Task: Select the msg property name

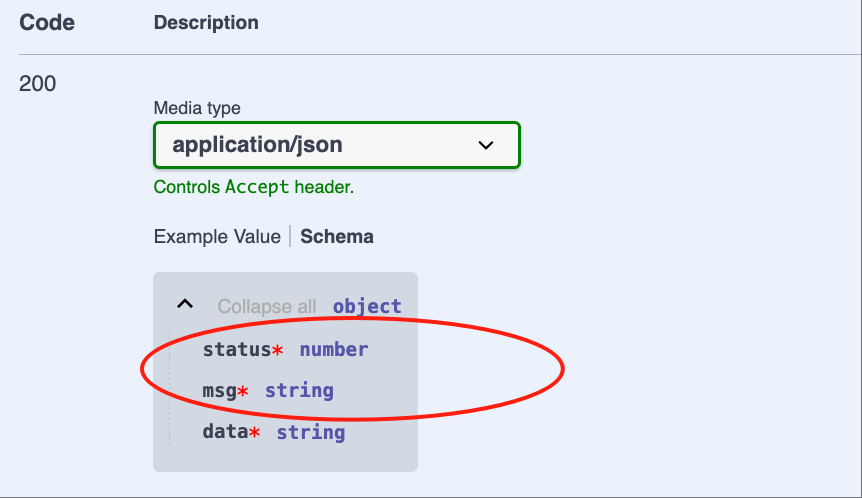Action: click(x=219, y=391)
